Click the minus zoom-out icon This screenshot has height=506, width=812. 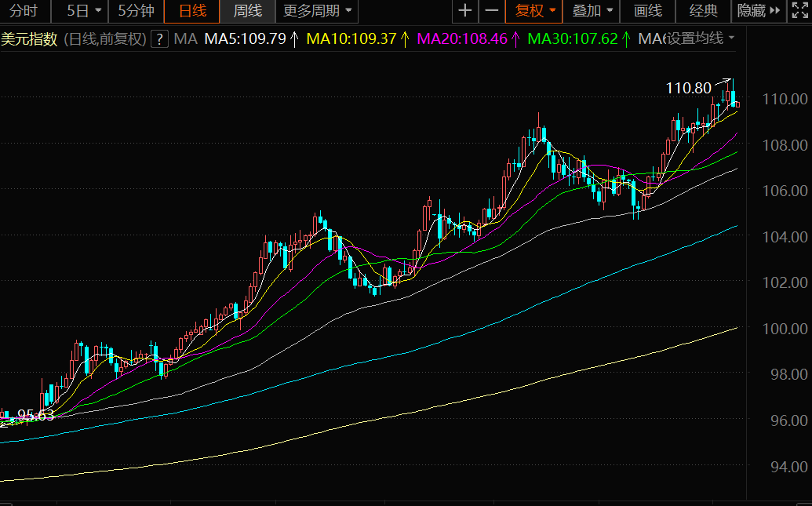(492, 11)
